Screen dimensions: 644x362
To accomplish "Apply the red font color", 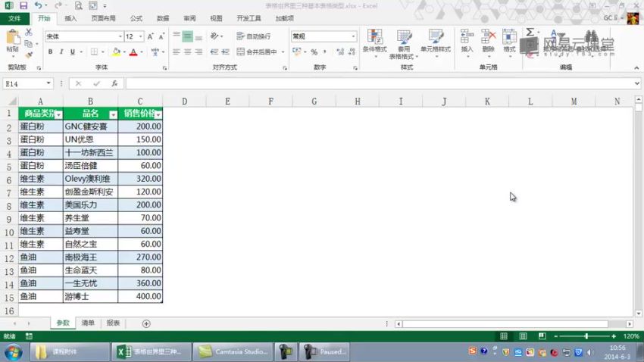I will pyautogui.click(x=133, y=51).
